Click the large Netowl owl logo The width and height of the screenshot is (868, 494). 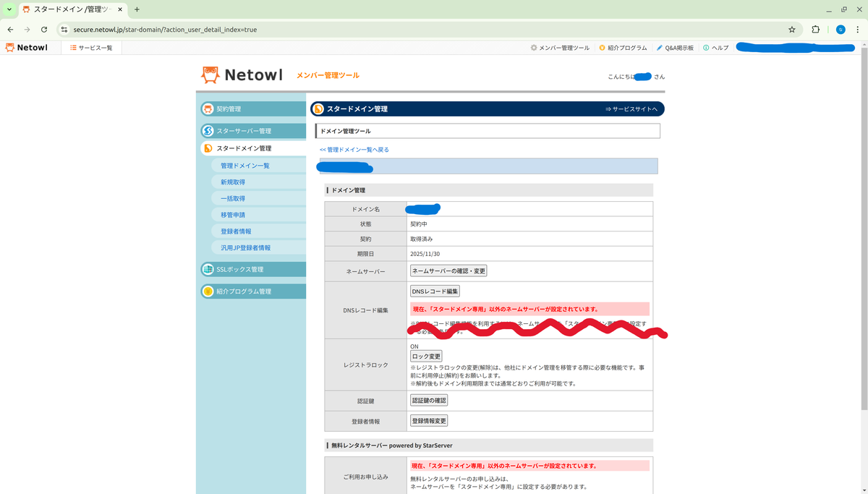[242, 75]
